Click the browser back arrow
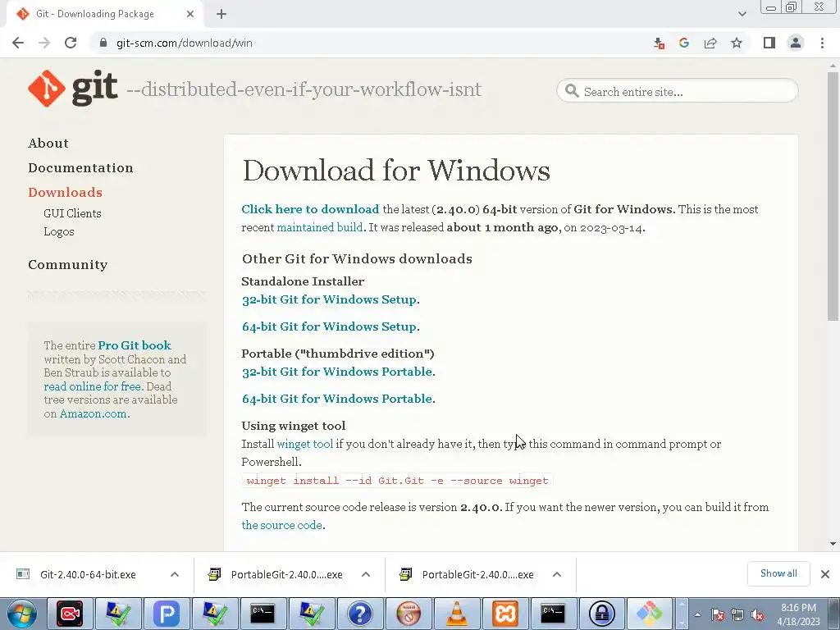Image resolution: width=840 pixels, height=630 pixels. 18,43
